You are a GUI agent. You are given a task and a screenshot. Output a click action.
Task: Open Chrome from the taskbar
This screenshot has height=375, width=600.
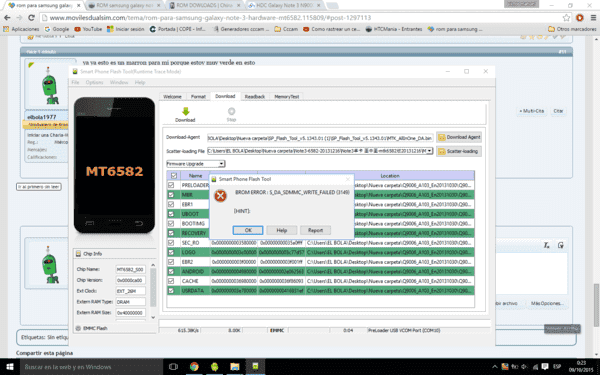click(194, 367)
